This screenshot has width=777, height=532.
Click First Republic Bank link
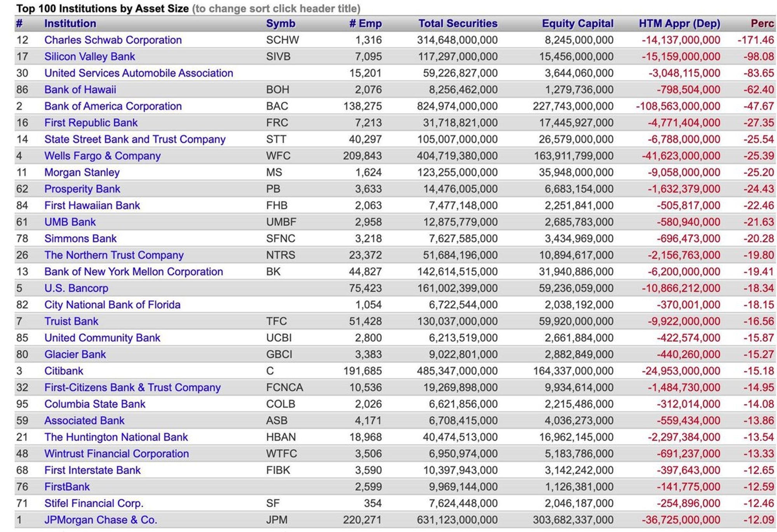point(91,123)
